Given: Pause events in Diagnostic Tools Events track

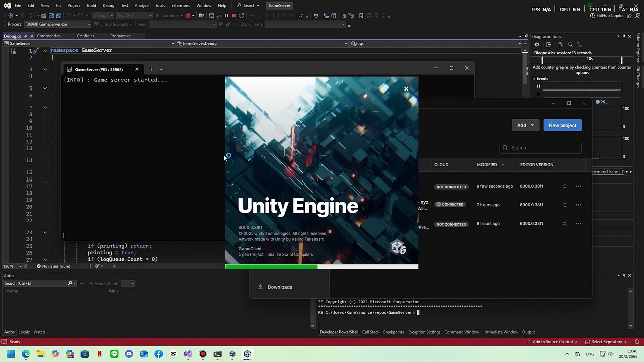Looking at the screenshot, I should tap(538, 86).
